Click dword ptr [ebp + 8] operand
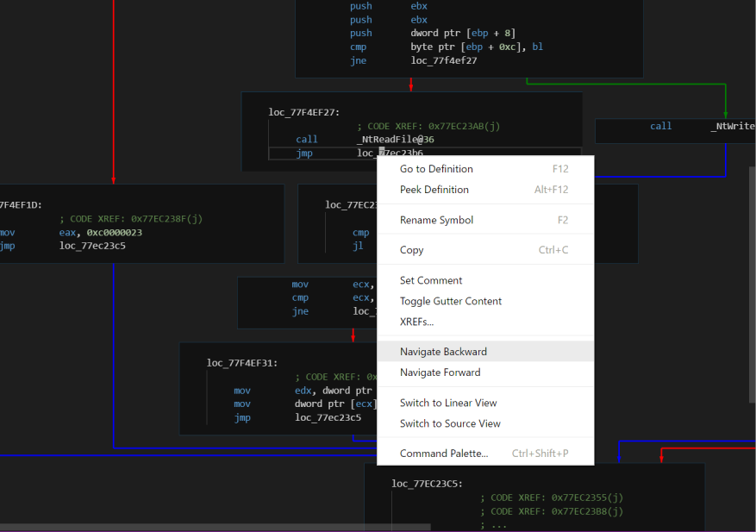Viewport: 756px width, 532px height. [x=463, y=33]
